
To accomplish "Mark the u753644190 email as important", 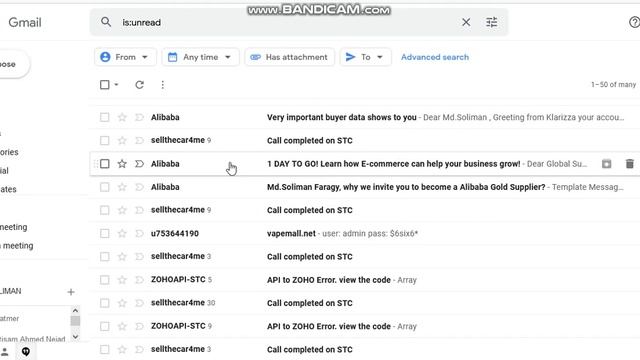I will (x=139, y=233).
